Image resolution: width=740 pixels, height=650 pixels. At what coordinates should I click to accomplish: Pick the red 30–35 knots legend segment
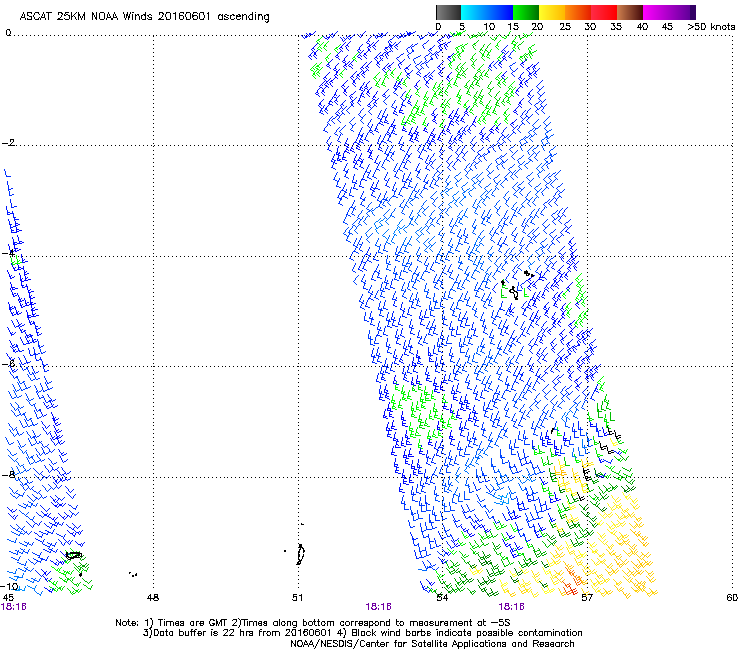604,12
